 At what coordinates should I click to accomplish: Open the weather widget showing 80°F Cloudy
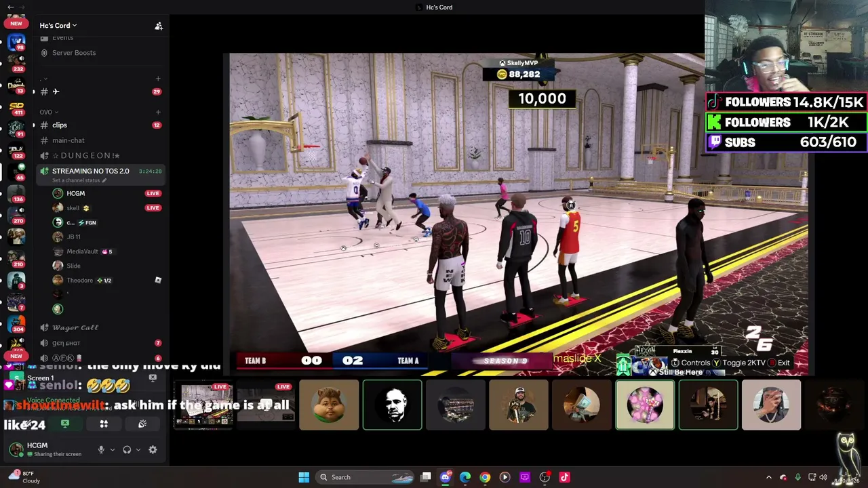point(24,477)
